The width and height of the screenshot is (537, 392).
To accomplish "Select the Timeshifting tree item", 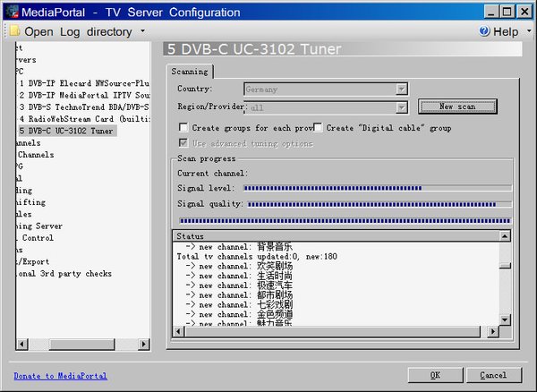I will (30, 202).
